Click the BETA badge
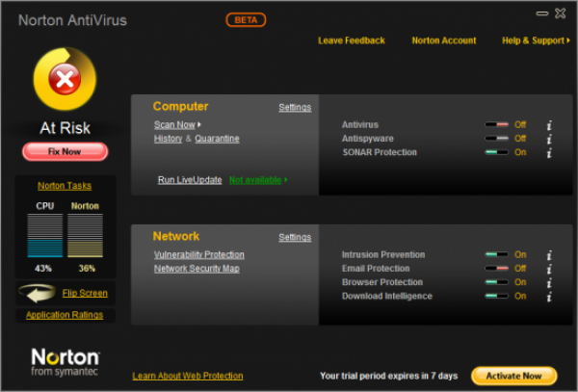578x392 pixels. pos(246,20)
